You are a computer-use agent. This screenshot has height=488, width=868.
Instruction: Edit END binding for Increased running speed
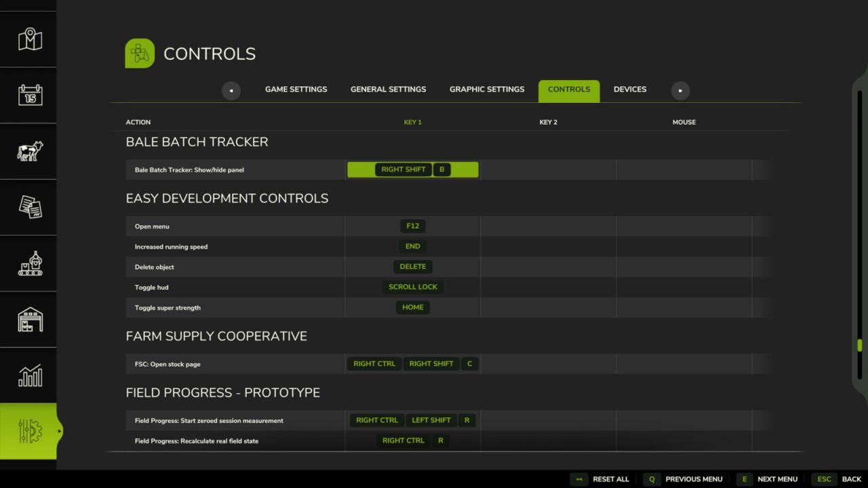coord(413,247)
